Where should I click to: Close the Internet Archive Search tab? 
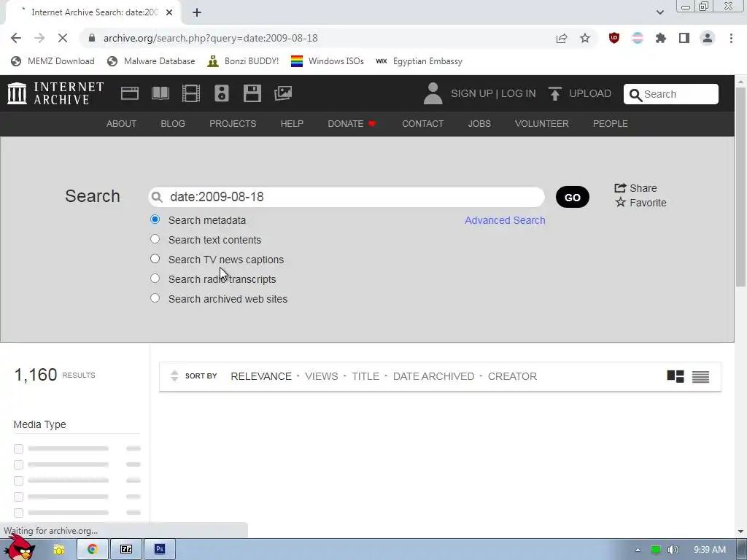coord(169,12)
